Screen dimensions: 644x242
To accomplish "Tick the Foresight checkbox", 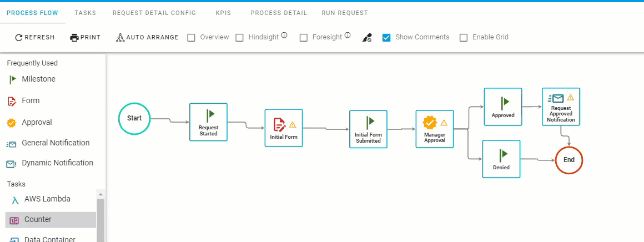I will 304,38.
